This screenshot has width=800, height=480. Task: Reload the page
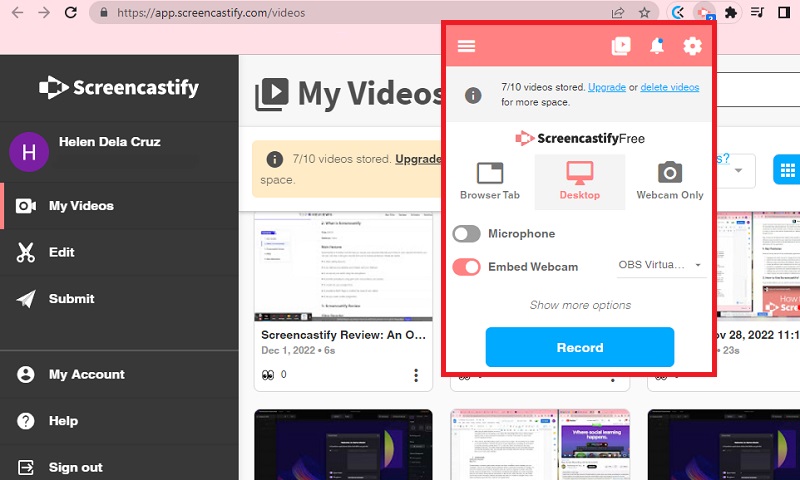point(71,12)
